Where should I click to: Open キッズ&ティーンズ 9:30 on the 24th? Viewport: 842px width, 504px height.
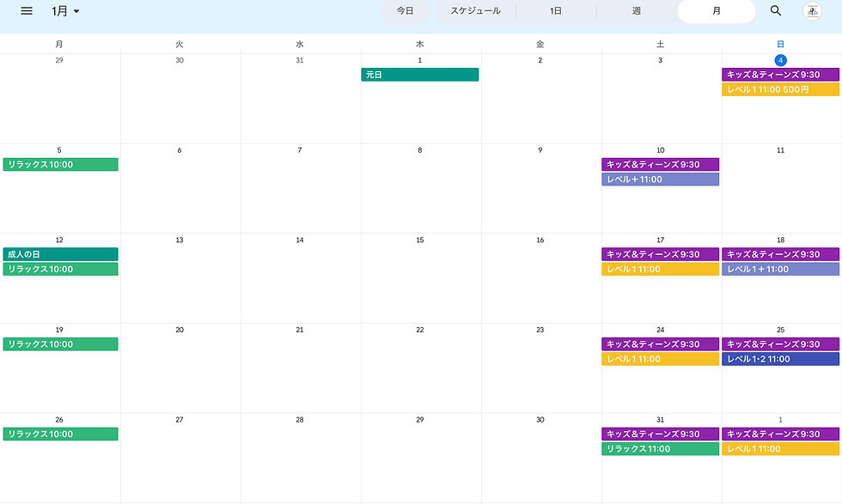(x=660, y=344)
